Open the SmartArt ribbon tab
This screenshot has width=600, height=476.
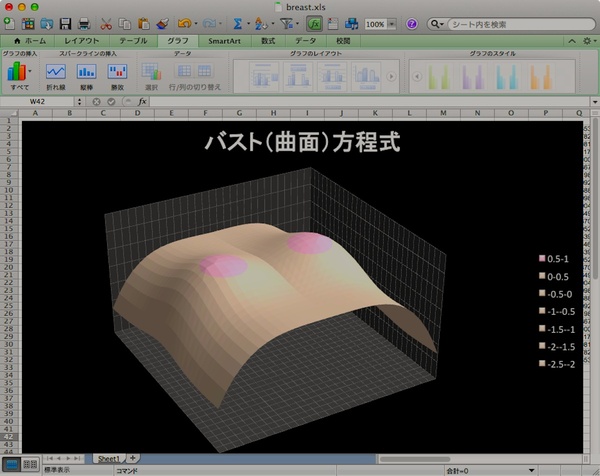[224, 41]
